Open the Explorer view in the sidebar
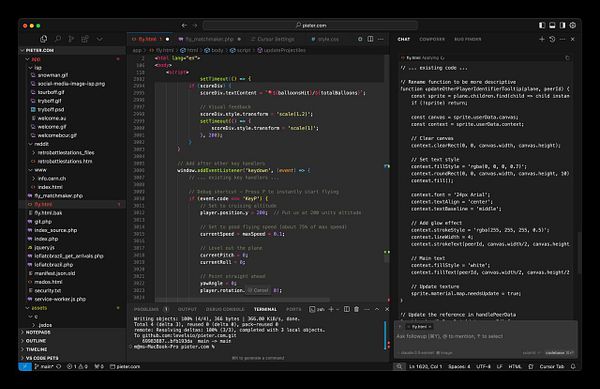Image resolution: width=600 pixels, height=389 pixels. (44, 39)
